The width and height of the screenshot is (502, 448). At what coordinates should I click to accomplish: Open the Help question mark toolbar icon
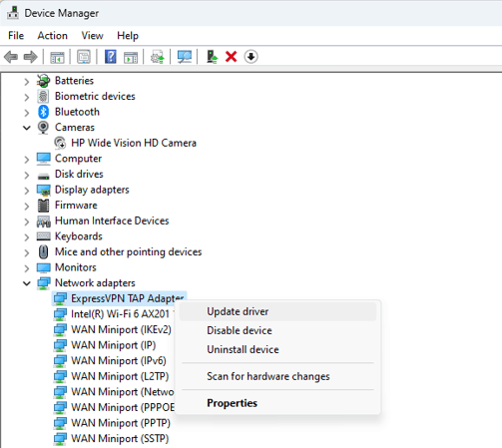111,57
